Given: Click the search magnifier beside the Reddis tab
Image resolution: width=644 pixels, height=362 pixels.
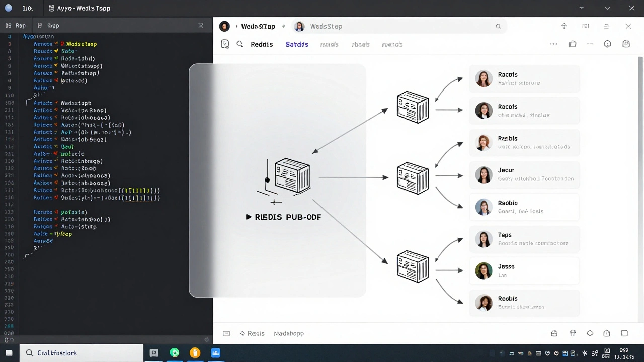Looking at the screenshot, I should 239,44.
